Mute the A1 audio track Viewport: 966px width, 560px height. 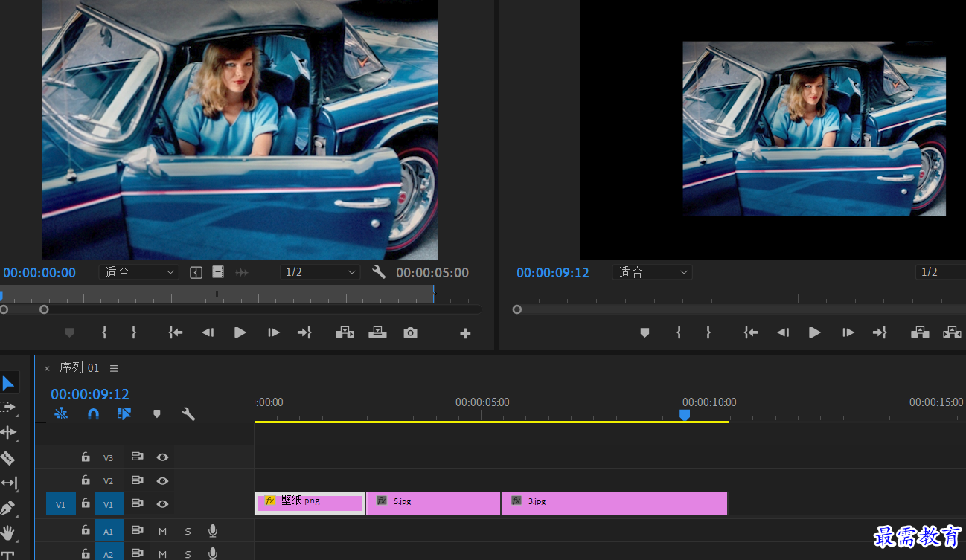[x=162, y=532]
